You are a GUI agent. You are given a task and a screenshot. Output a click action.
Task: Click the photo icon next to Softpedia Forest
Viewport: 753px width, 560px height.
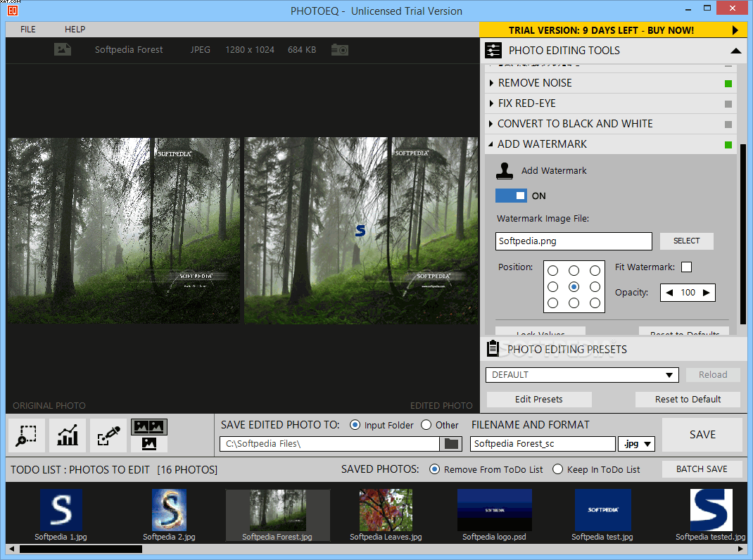[x=63, y=49]
